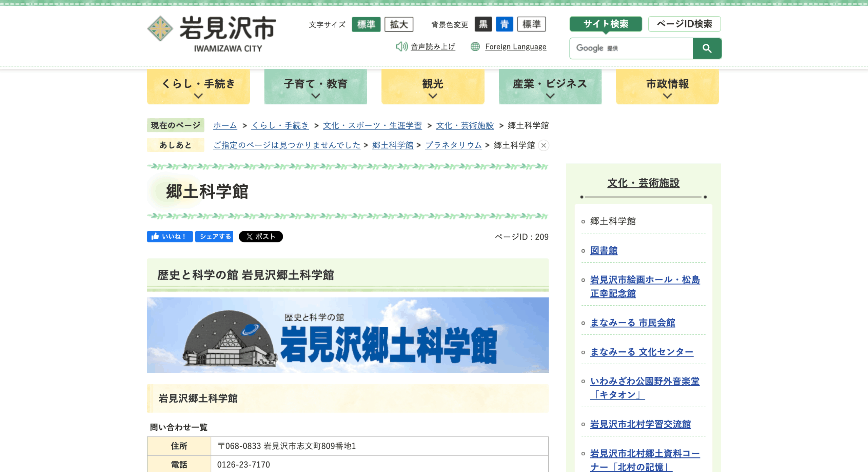868x472 pixels.
Task: Select the サイト検索 tab
Action: [x=606, y=24]
